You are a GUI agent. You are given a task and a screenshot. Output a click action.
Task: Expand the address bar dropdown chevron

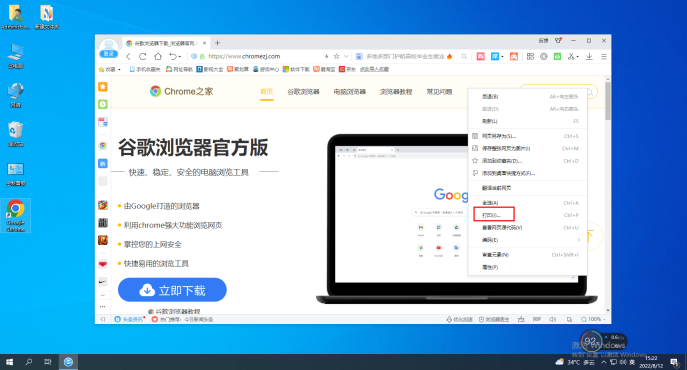pos(346,56)
